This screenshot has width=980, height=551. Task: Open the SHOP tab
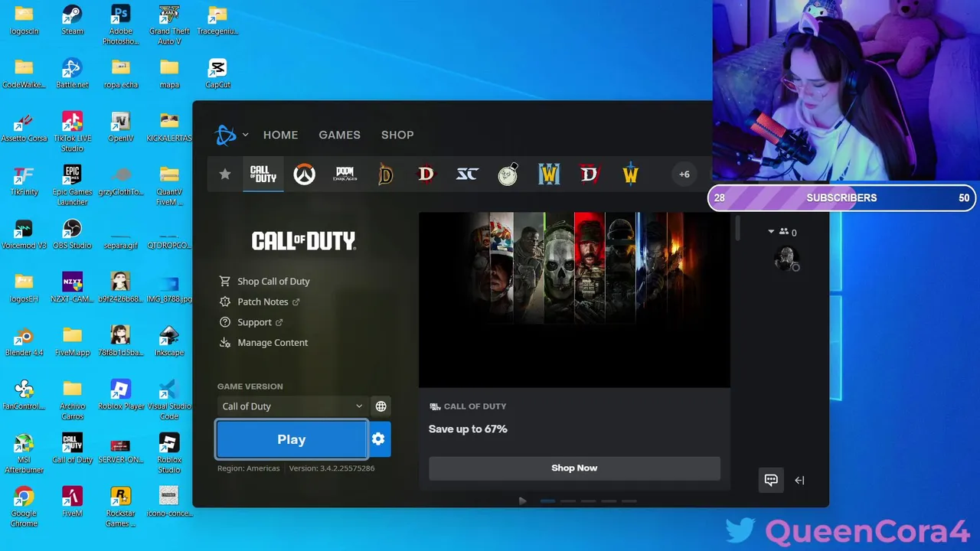click(397, 135)
